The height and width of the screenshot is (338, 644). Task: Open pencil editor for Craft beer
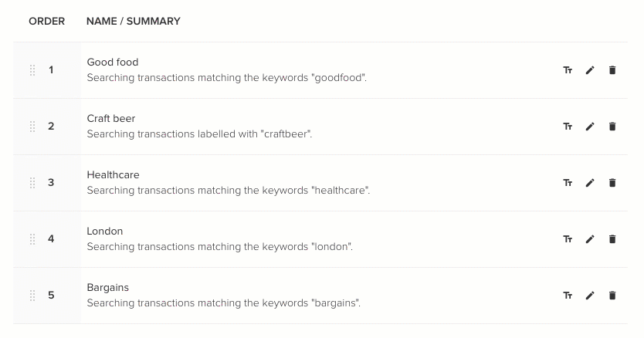[x=590, y=127]
